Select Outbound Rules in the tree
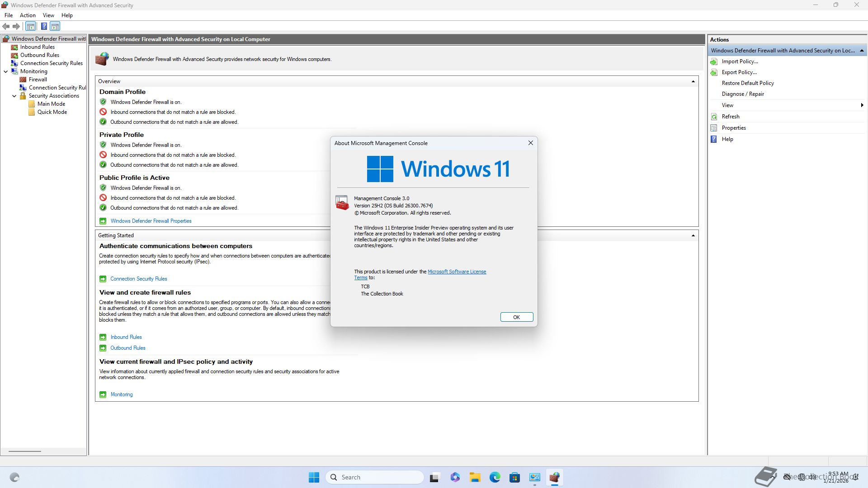The width and height of the screenshot is (868, 488). pos(39,55)
